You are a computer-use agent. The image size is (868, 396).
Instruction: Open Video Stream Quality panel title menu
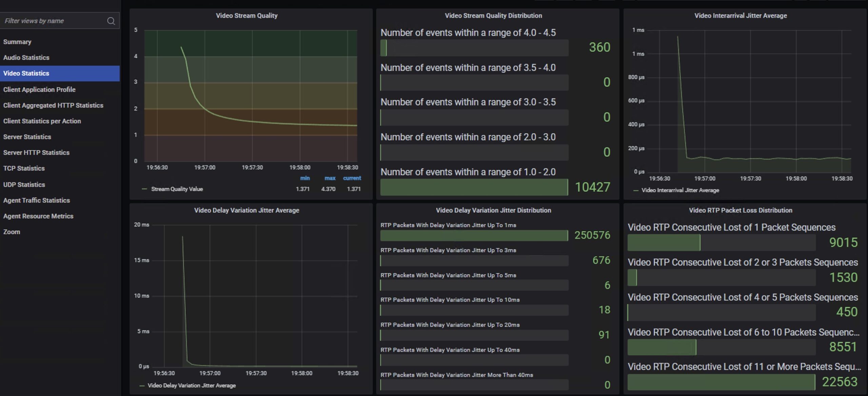point(246,16)
